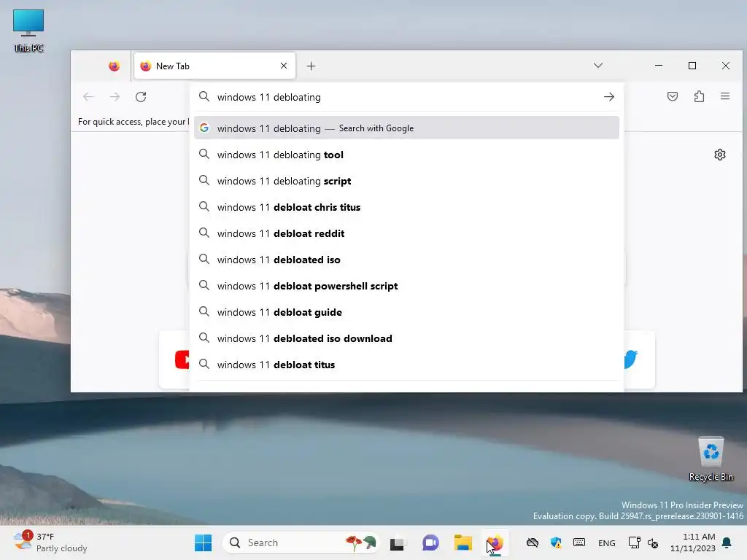Open the Firefox hamburger application menu
The image size is (747, 560).
pyautogui.click(x=725, y=97)
